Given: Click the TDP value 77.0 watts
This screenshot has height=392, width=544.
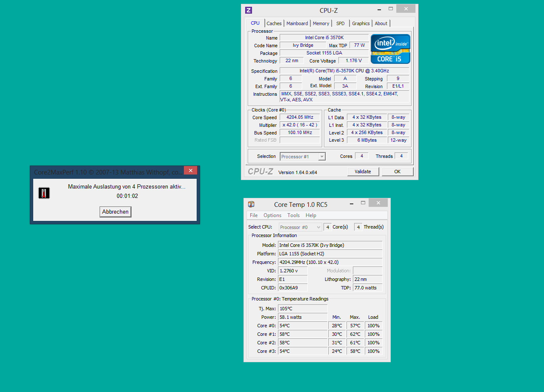Looking at the screenshot, I should [367, 288].
